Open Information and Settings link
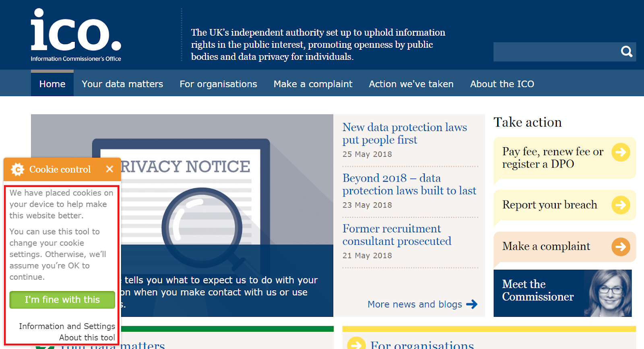Screen dimensions: 644x349 click(67, 326)
